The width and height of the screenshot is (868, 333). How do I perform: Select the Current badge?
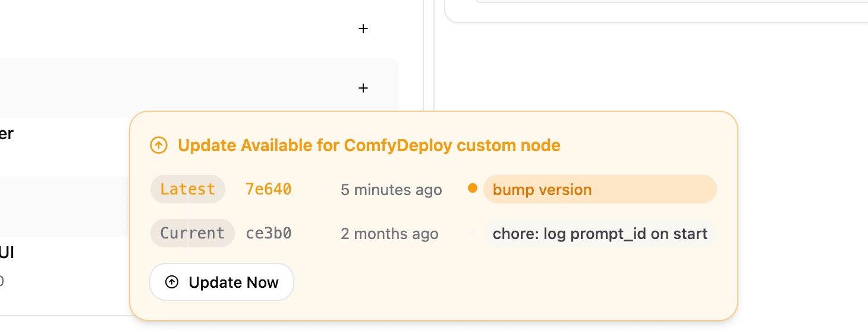(192, 233)
